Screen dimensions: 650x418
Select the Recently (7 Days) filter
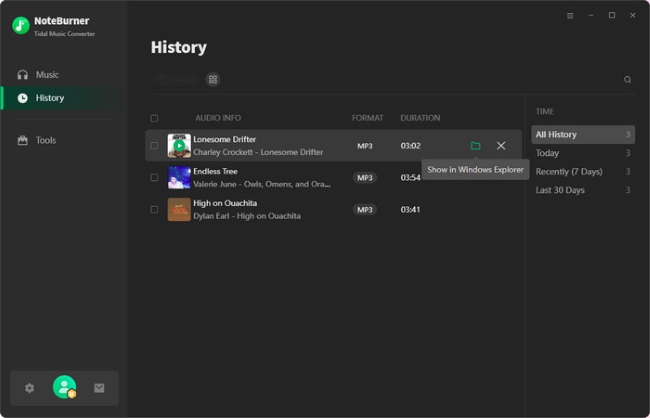point(583,172)
